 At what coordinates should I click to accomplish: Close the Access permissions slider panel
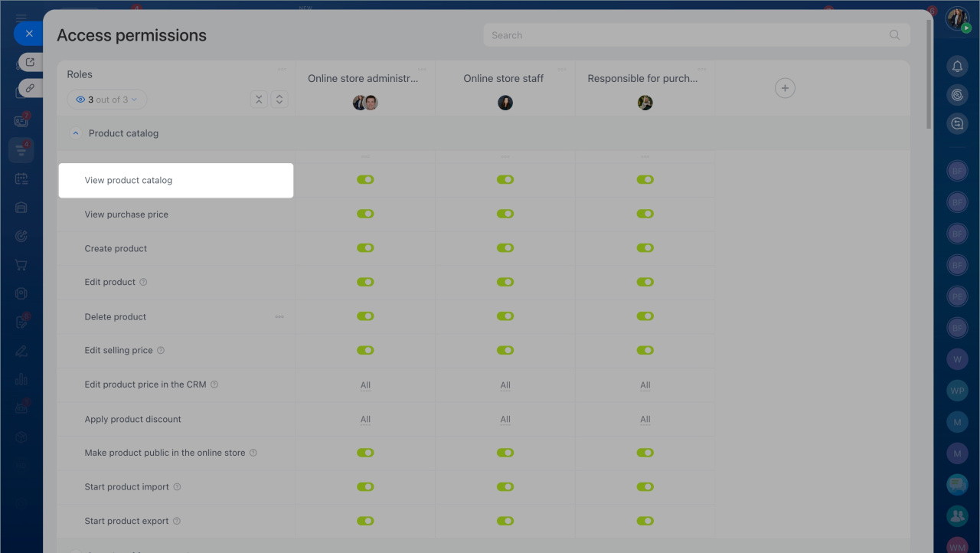click(28, 34)
